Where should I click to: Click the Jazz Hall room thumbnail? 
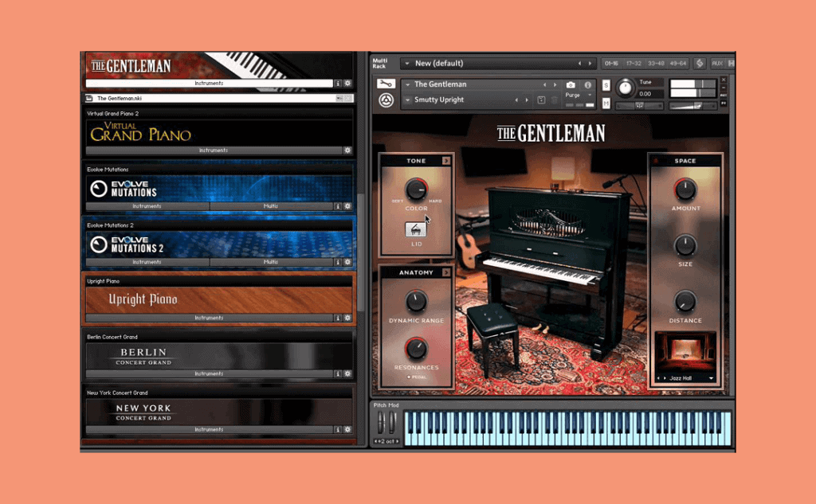click(685, 352)
